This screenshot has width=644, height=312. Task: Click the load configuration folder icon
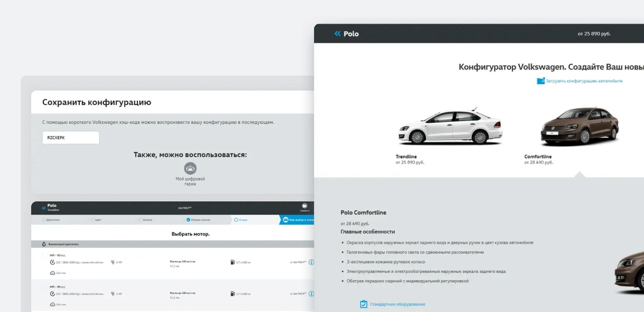pyautogui.click(x=540, y=81)
